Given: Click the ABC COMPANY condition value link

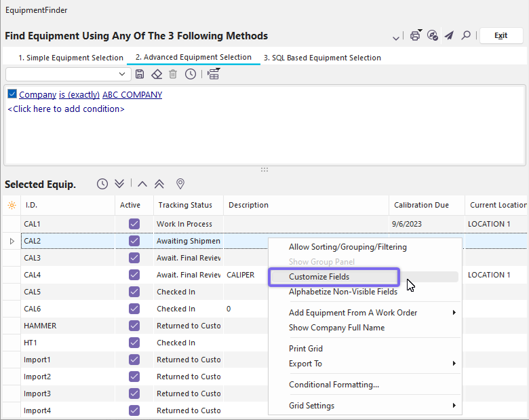Looking at the screenshot, I should pyautogui.click(x=132, y=94).
